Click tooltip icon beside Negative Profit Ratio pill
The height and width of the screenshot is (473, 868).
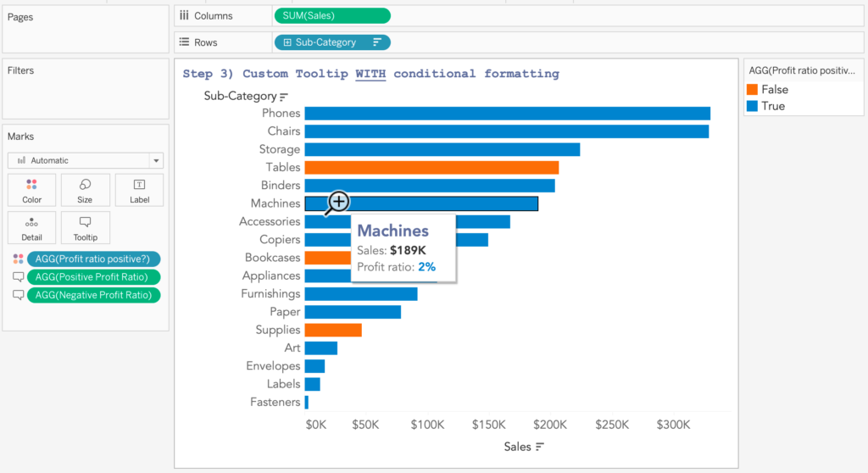coord(19,295)
